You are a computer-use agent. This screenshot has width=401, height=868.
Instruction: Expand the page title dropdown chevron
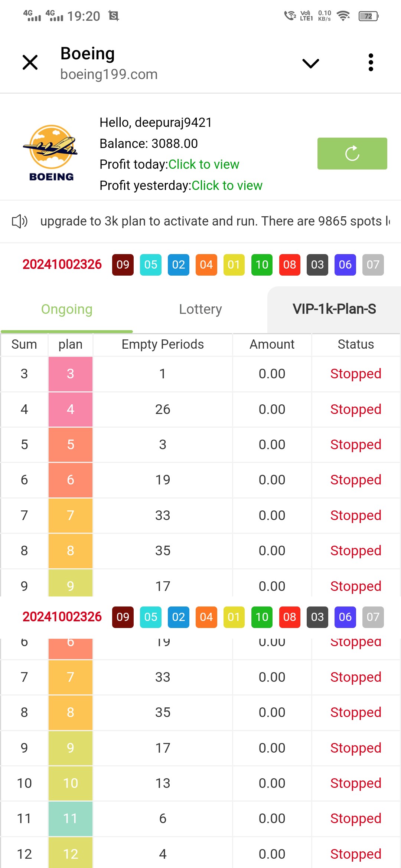pos(310,63)
